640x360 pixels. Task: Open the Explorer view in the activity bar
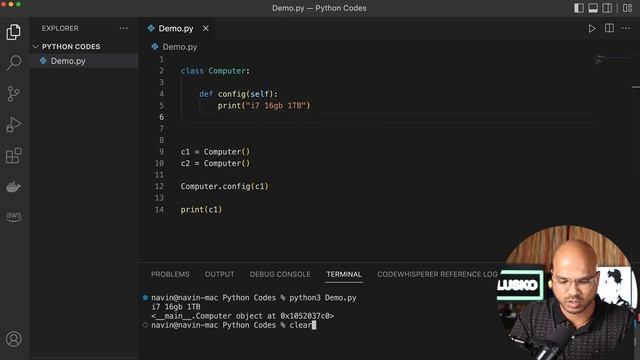(13, 32)
